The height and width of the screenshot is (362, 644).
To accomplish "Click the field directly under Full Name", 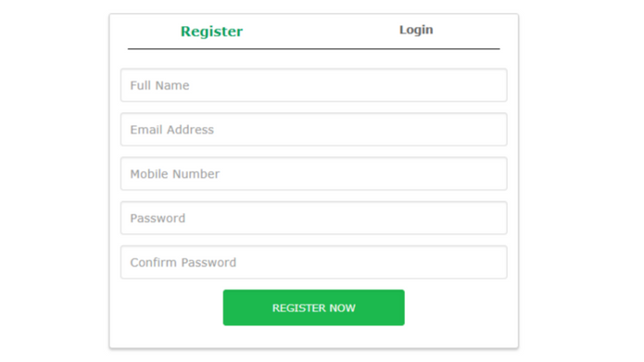I will coord(314,130).
